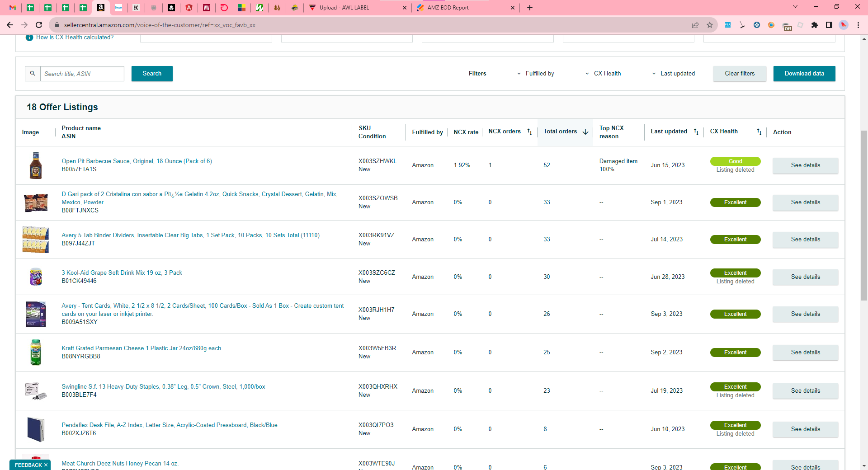Open the Avery 5 Tab Binder Dividers listing
868x470 pixels.
tap(190, 235)
